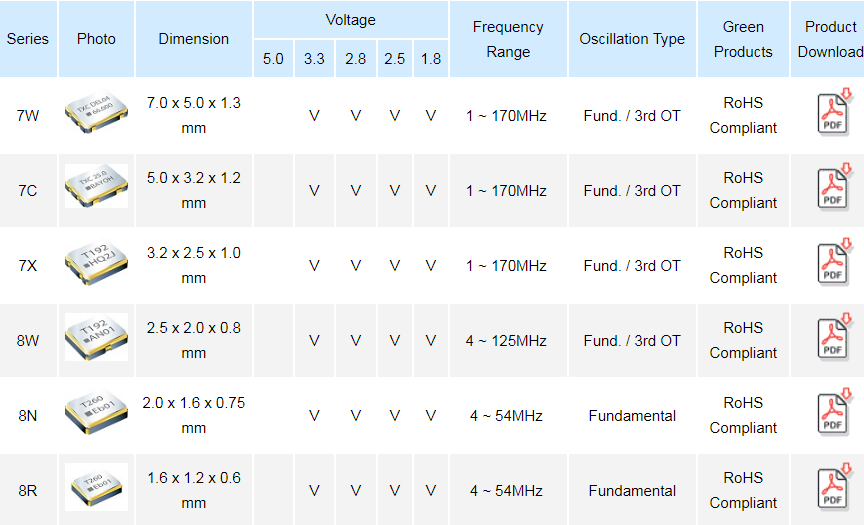View the 7W oscillator product photo

[x=96, y=115]
